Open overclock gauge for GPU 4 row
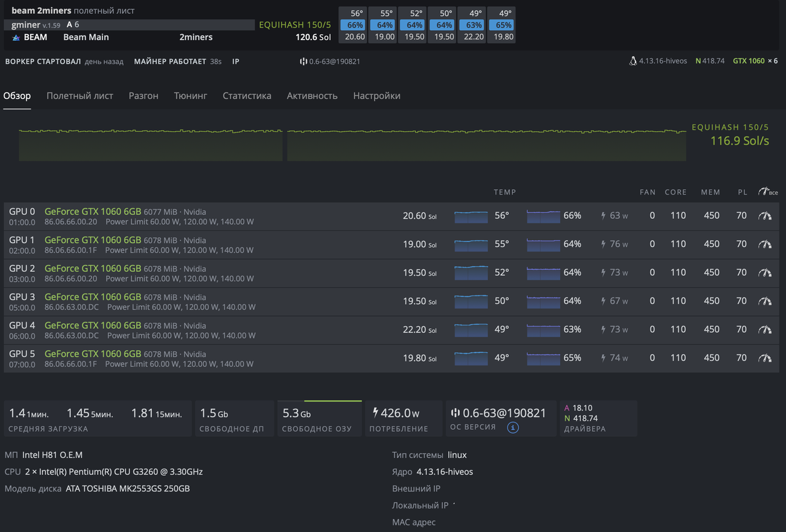The width and height of the screenshot is (786, 532). tap(765, 330)
